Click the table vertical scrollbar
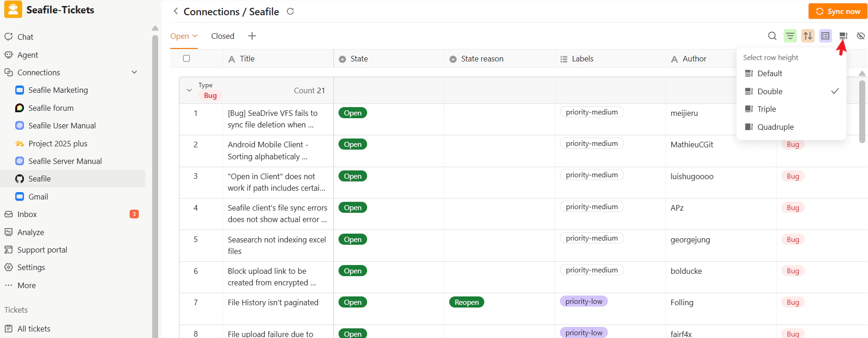Screen dimensions: 868x338 pyautogui.click(x=862, y=112)
